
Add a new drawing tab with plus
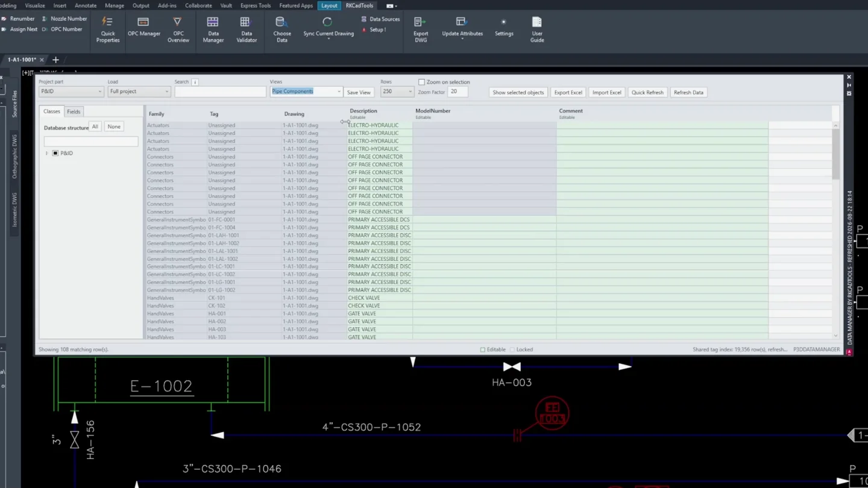(x=55, y=60)
